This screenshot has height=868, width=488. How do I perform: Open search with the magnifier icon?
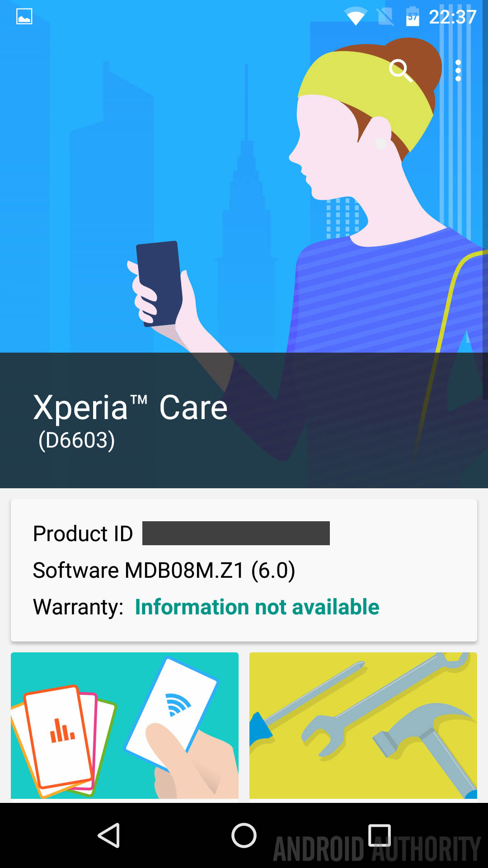point(400,71)
